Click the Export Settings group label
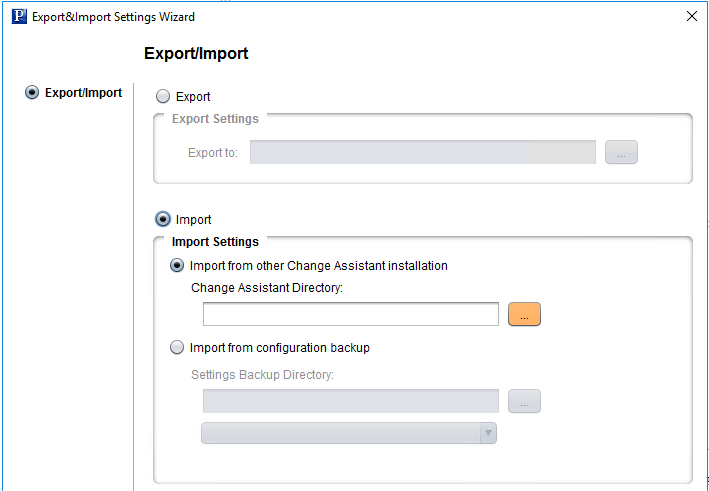709x491 pixels. 215,119
